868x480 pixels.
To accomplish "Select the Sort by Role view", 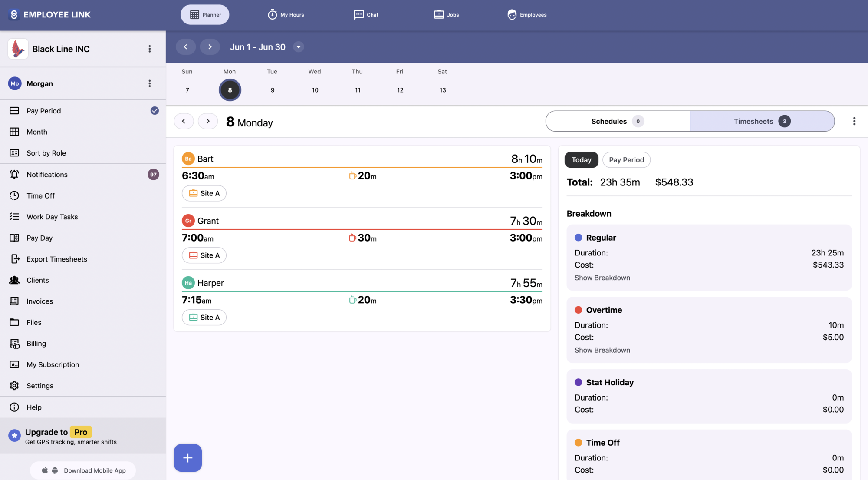I will pos(83,153).
